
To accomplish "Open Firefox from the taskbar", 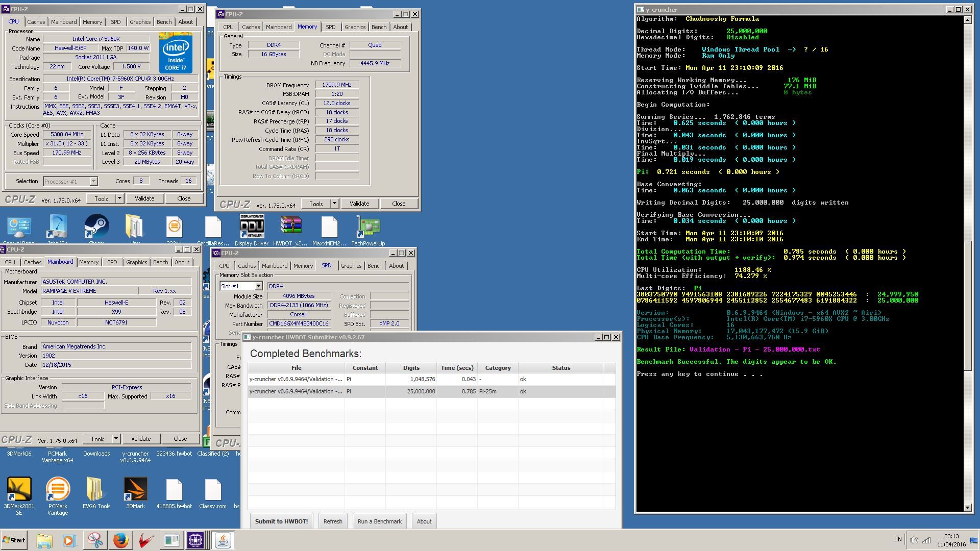I will click(x=120, y=540).
